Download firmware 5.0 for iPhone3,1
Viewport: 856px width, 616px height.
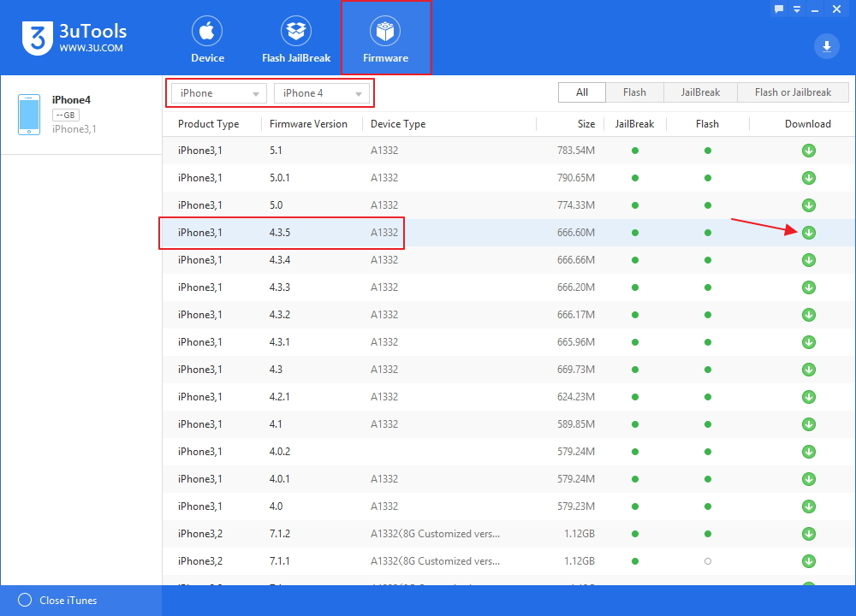809,205
